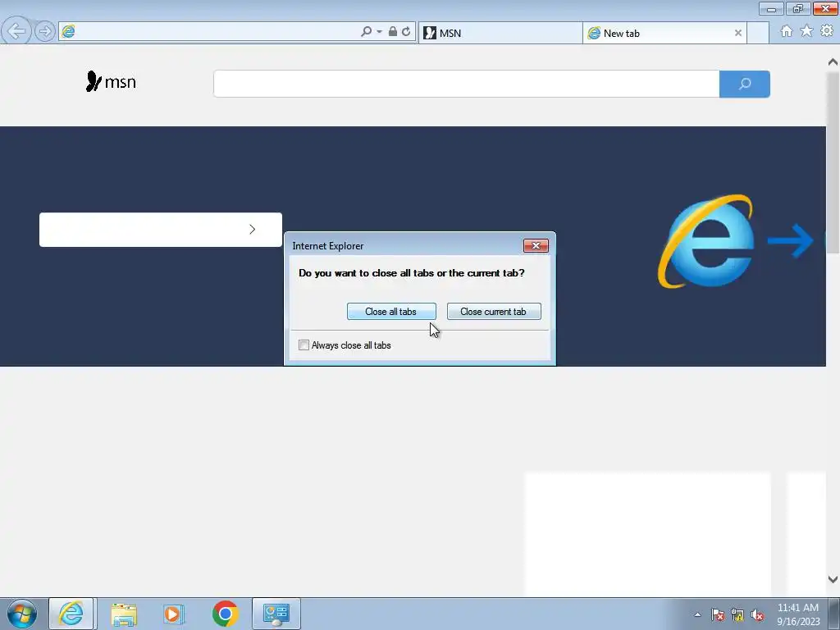Click the search magnifier in address bar
The height and width of the screenshot is (630, 840).
point(367,32)
